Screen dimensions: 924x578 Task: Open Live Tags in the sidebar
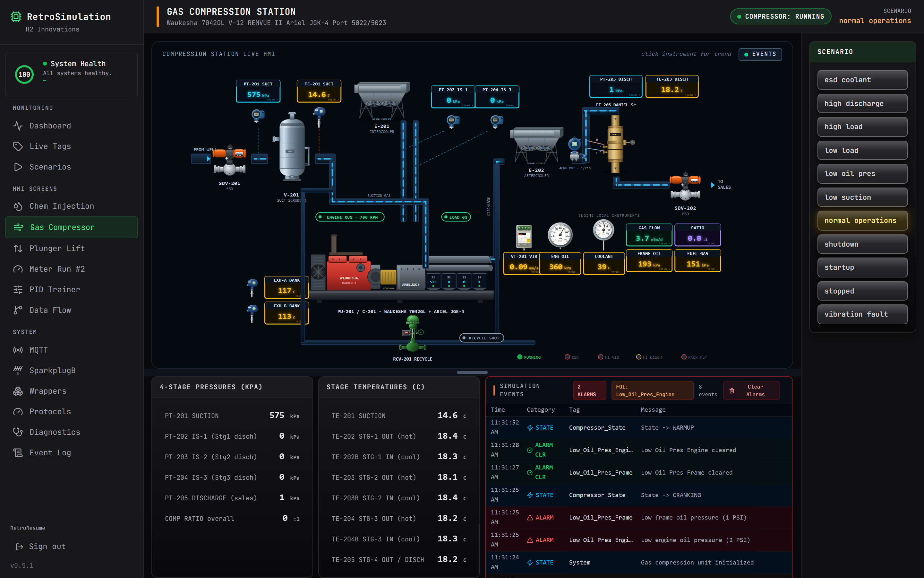pos(72,146)
